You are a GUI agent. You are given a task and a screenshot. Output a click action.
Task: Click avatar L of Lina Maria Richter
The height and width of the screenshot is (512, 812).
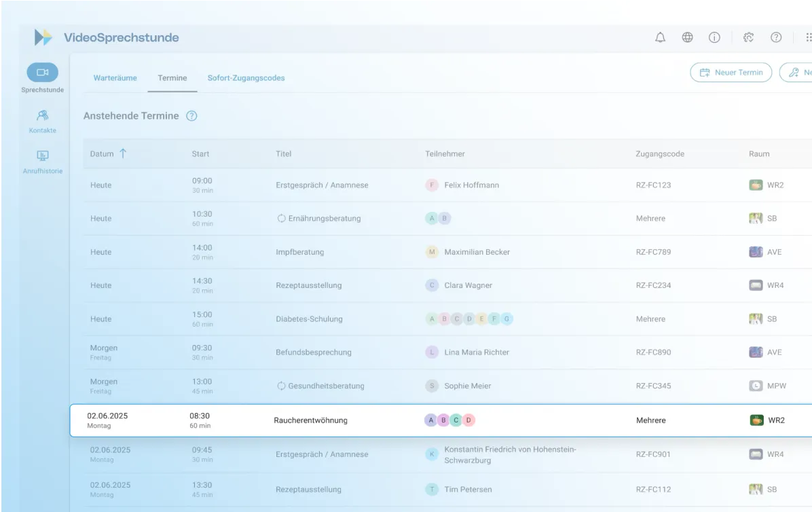pyautogui.click(x=432, y=352)
